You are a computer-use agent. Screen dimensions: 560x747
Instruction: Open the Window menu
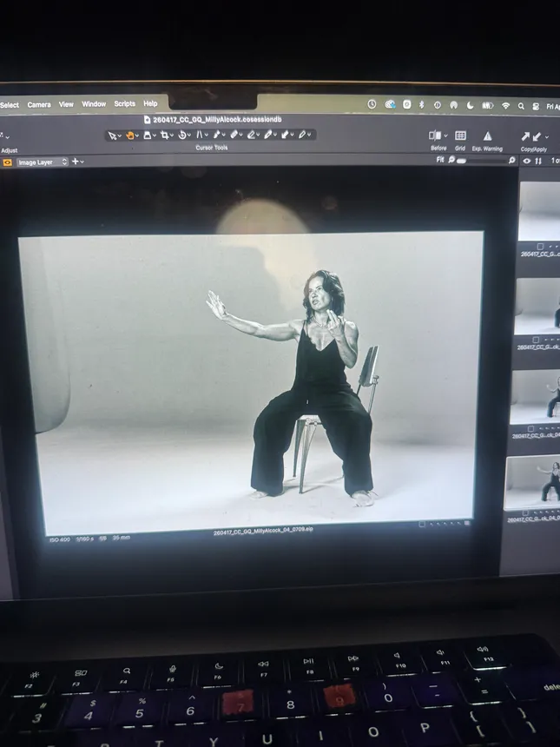(x=94, y=104)
